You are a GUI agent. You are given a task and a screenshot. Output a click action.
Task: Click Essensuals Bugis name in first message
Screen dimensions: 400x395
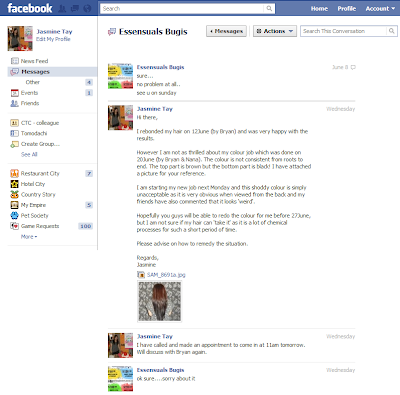(x=160, y=67)
